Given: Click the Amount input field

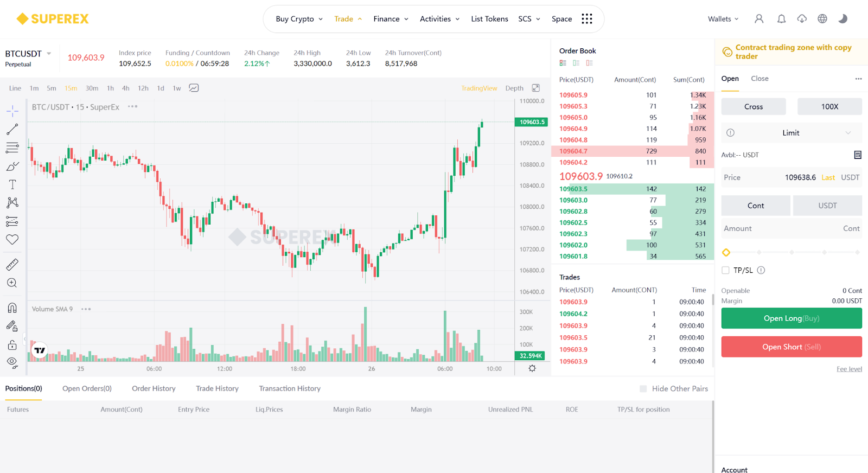Looking at the screenshot, I should coord(792,228).
